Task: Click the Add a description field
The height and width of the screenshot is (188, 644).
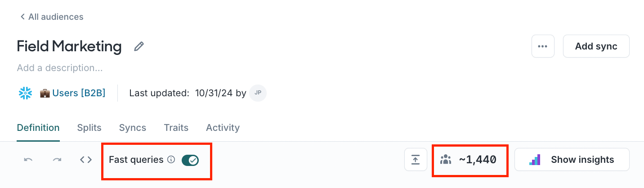Action: 60,68
